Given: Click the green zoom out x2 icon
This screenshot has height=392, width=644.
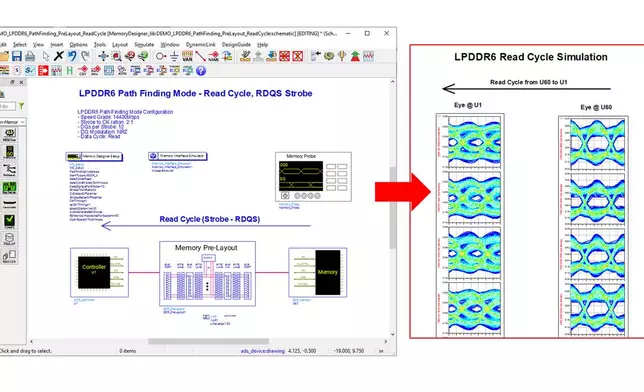Looking at the screenshot, I should 143,56.
